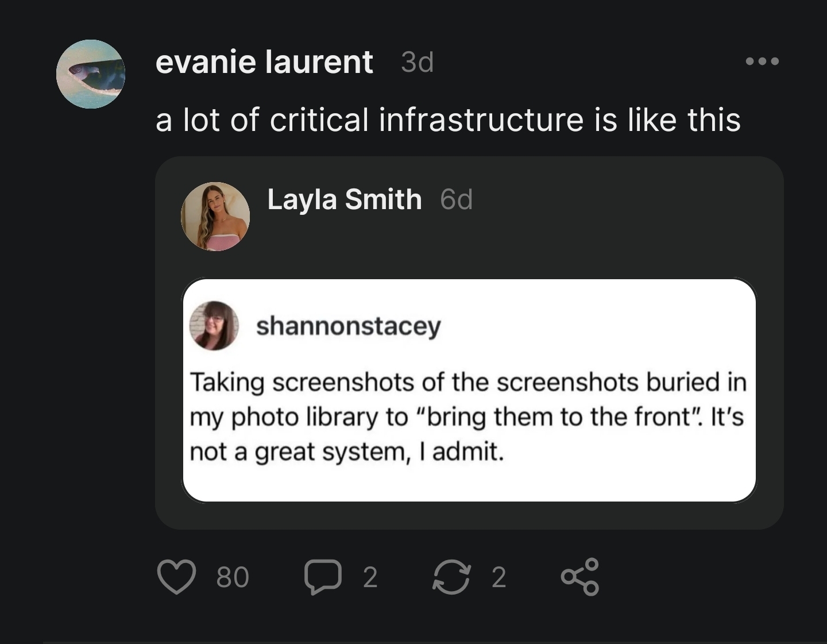Click the number beside the repost icon
This screenshot has height=644, width=827.
tap(499, 577)
